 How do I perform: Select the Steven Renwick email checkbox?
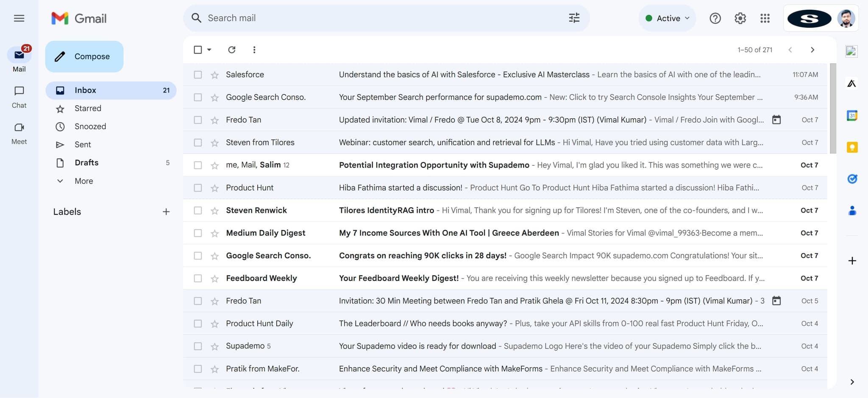pyautogui.click(x=198, y=210)
